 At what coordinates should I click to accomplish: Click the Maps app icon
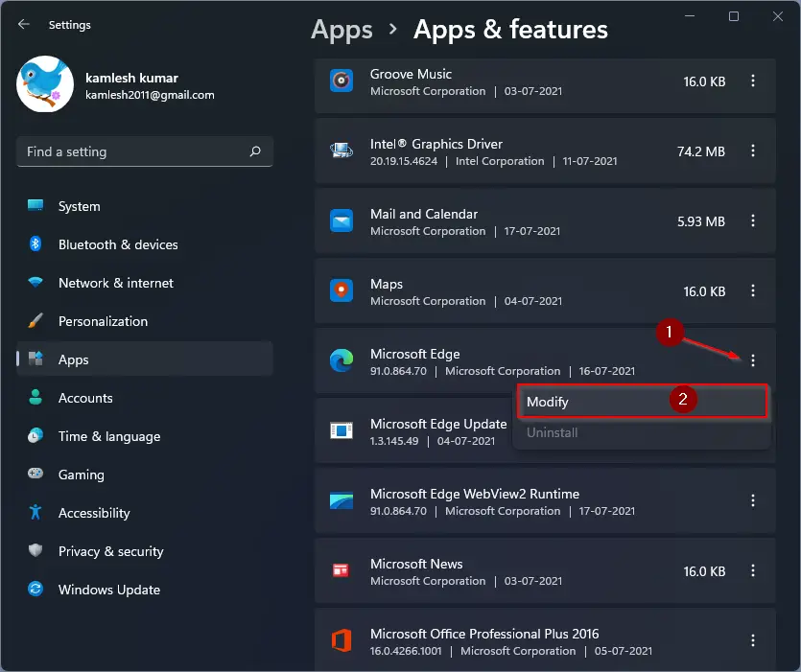pos(342,290)
